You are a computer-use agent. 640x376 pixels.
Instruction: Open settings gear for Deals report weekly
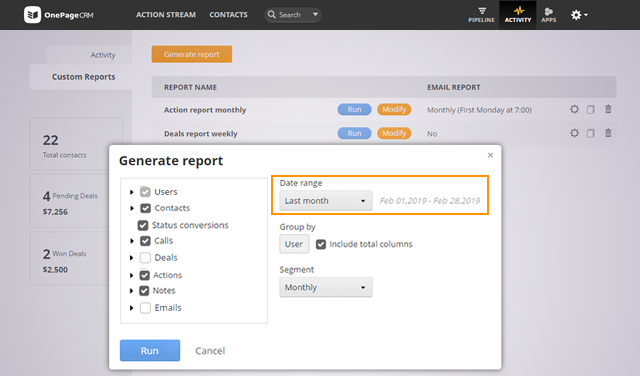(x=574, y=133)
